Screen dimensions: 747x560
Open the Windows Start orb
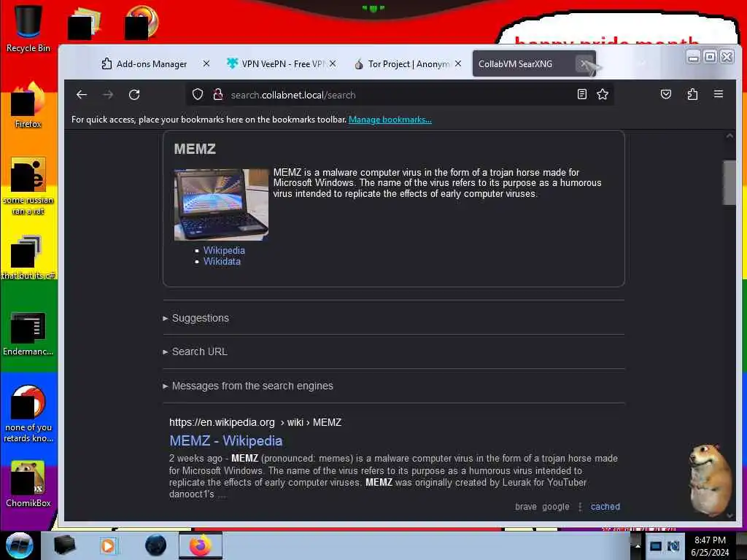19,545
